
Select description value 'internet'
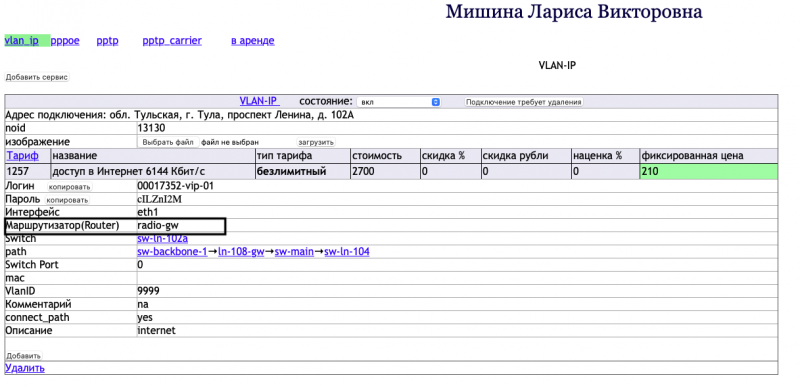[157, 330]
